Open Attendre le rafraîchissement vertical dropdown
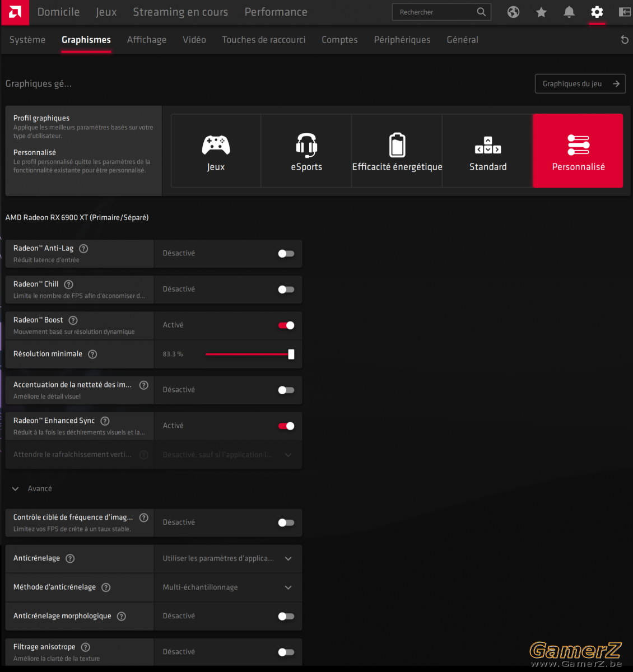Viewport: 633px width, 672px height. pyautogui.click(x=228, y=455)
